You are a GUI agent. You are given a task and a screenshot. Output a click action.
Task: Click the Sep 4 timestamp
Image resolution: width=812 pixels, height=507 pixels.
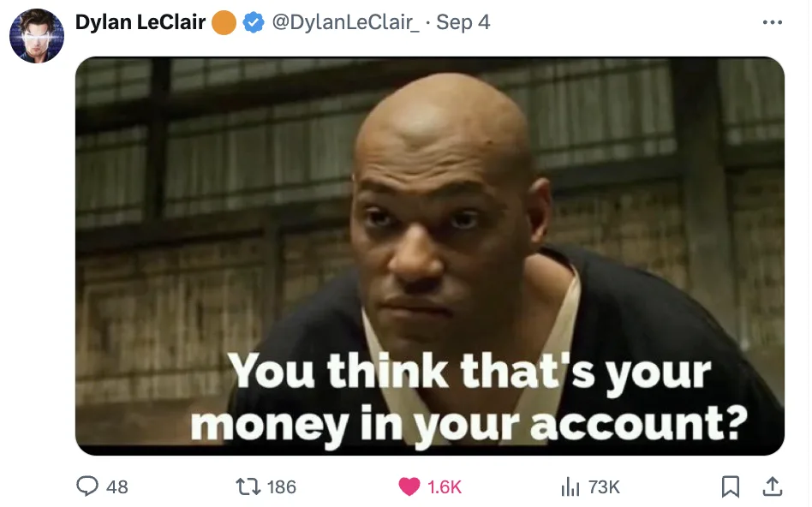(463, 22)
